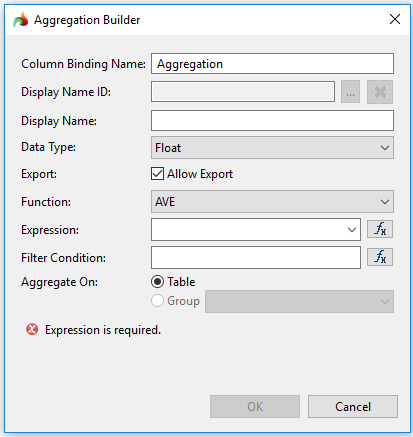The height and width of the screenshot is (437, 413).
Task: Click into the Display Name text field
Action: (x=272, y=120)
